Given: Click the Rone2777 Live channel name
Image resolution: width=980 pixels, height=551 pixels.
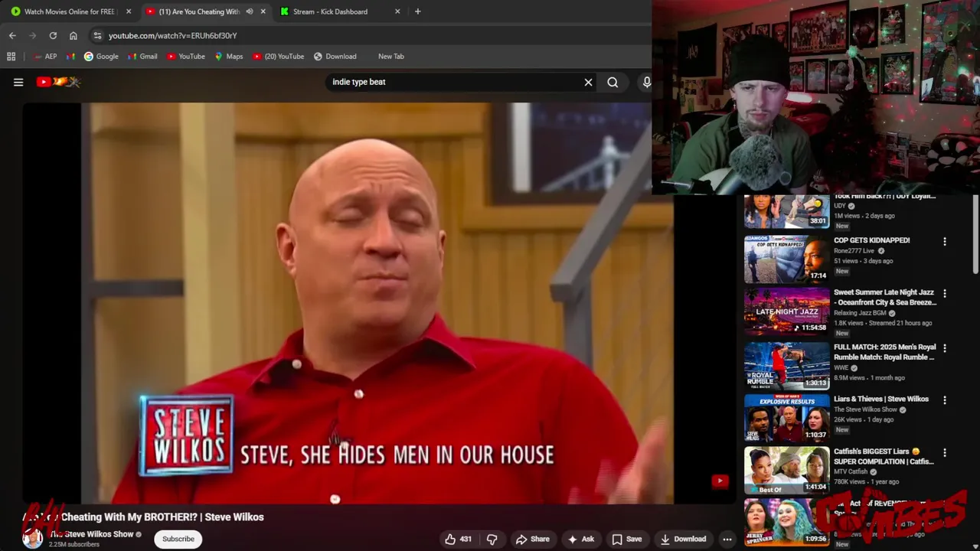Looking at the screenshot, I should pos(854,251).
